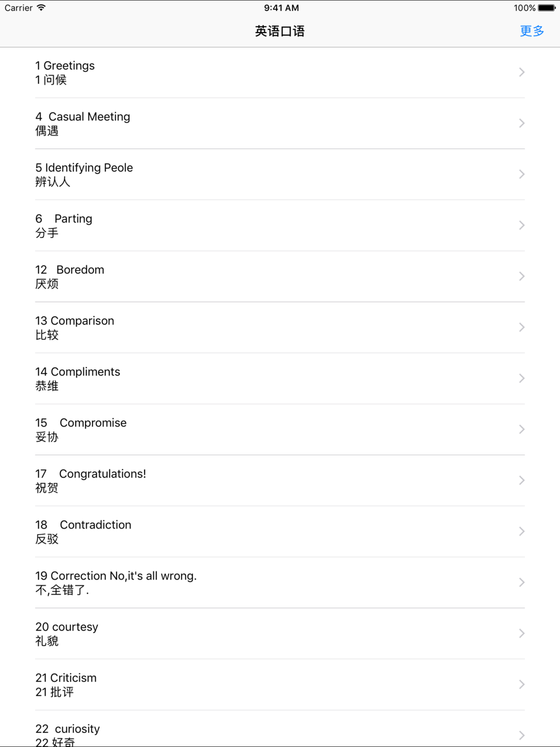560x747 pixels.
Task: Open the 17 Congratulations! 祝贺 lesson
Action: [280, 480]
